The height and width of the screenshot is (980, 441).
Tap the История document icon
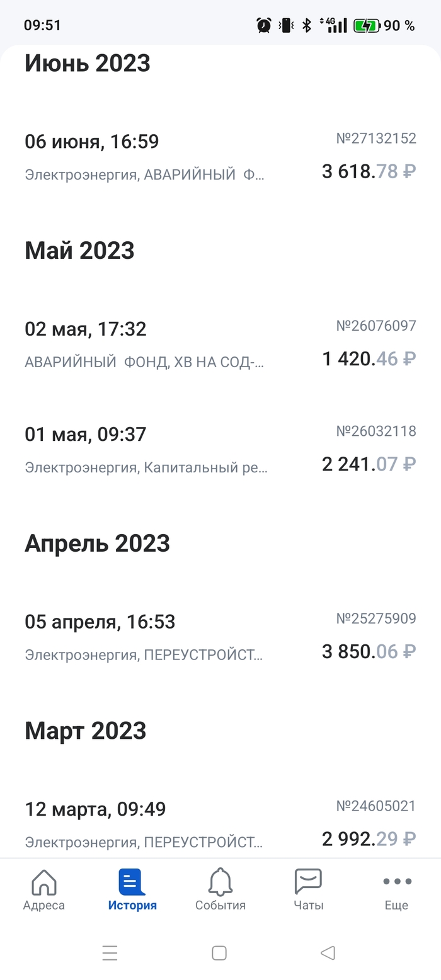tap(132, 882)
